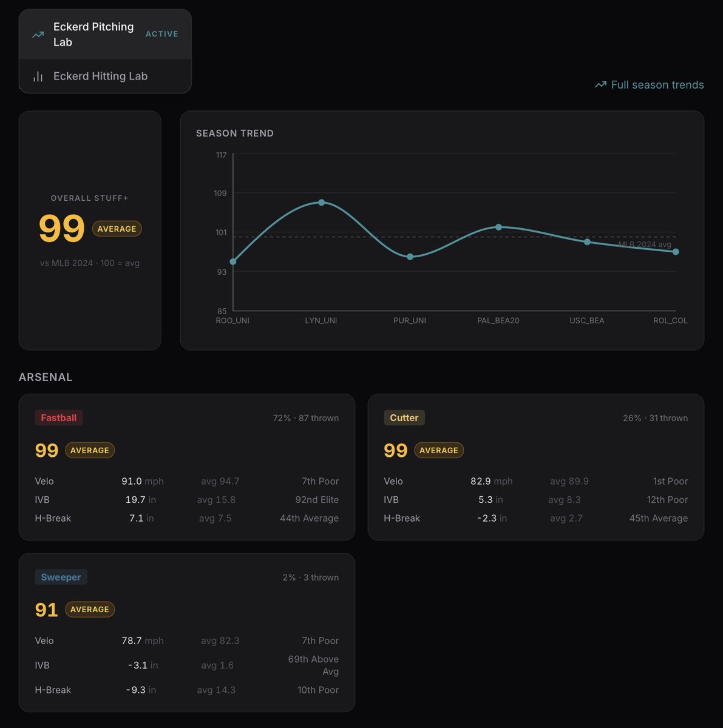This screenshot has height=728, width=723.
Task: Click the '12th Poor' percentile text
Action: pyautogui.click(x=667, y=500)
